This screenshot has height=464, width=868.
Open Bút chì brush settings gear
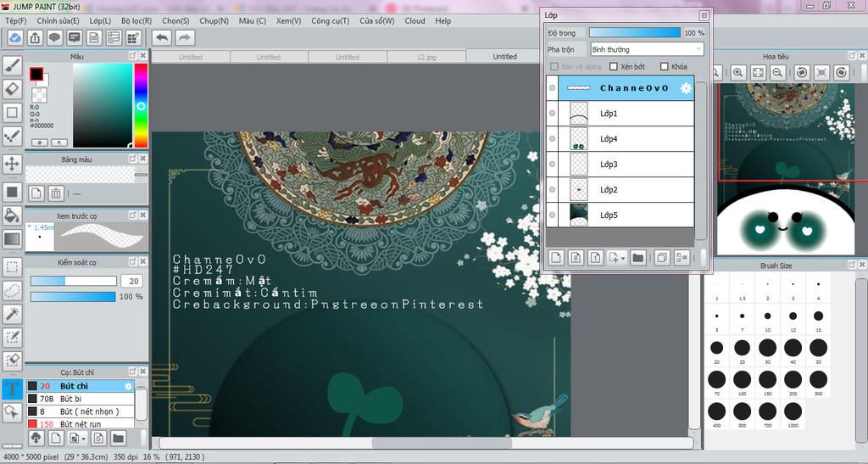pyautogui.click(x=128, y=386)
